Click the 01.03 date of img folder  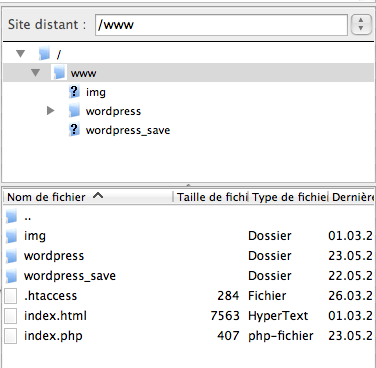(351, 236)
